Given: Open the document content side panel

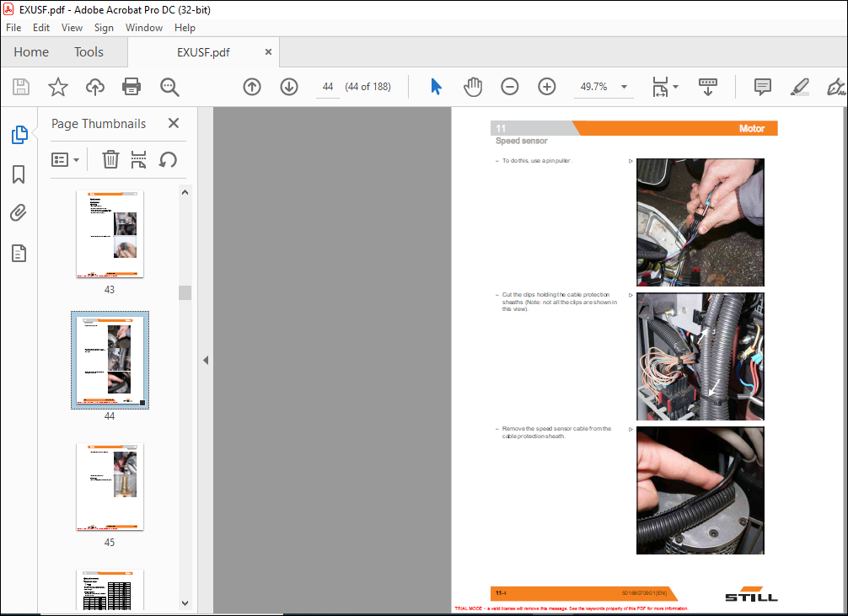Looking at the screenshot, I should pyautogui.click(x=19, y=253).
